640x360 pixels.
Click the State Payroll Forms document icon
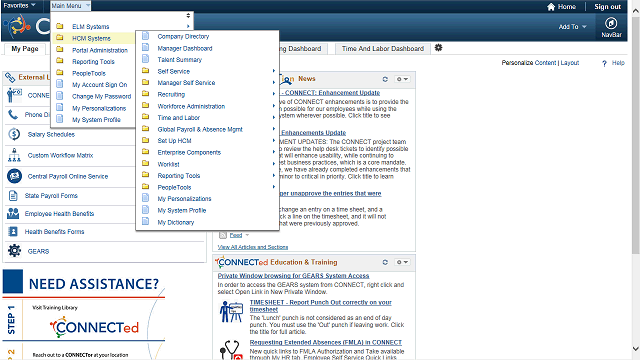(x=13, y=196)
